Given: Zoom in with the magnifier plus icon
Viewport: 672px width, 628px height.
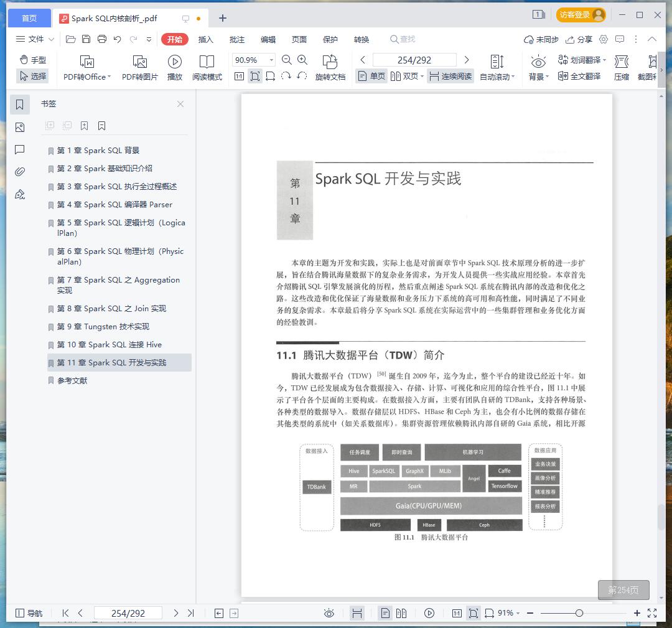Looking at the screenshot, I should click(x=302, y=60).
